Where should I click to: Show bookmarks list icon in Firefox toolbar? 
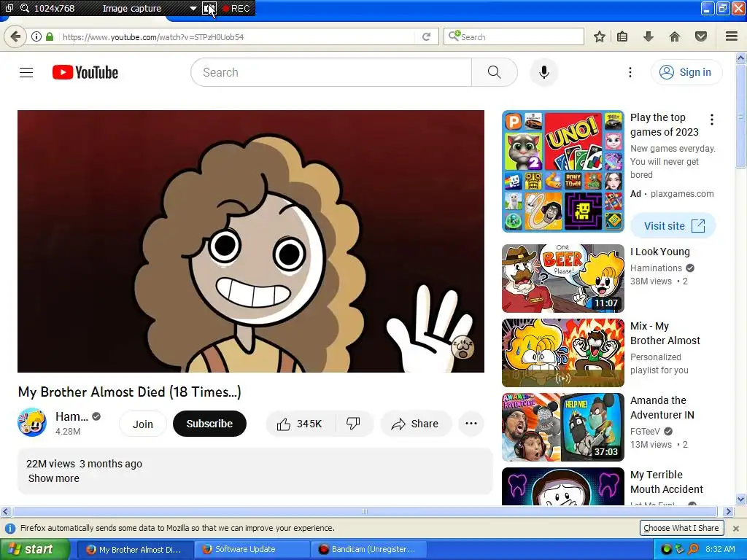(x=622, y=36)
